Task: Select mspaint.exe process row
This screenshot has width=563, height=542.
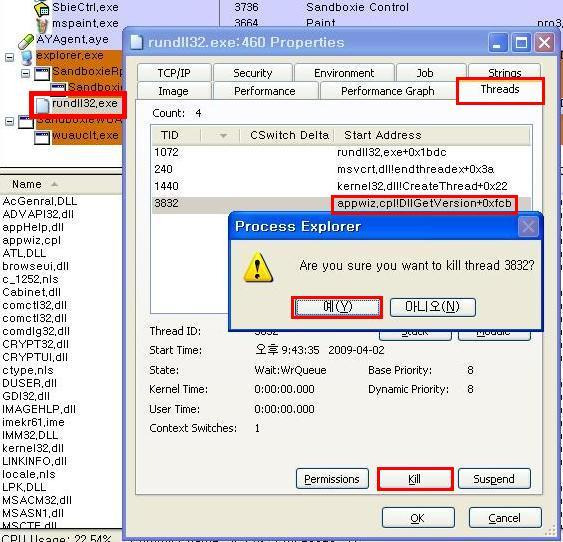Action: pos(85,24)
